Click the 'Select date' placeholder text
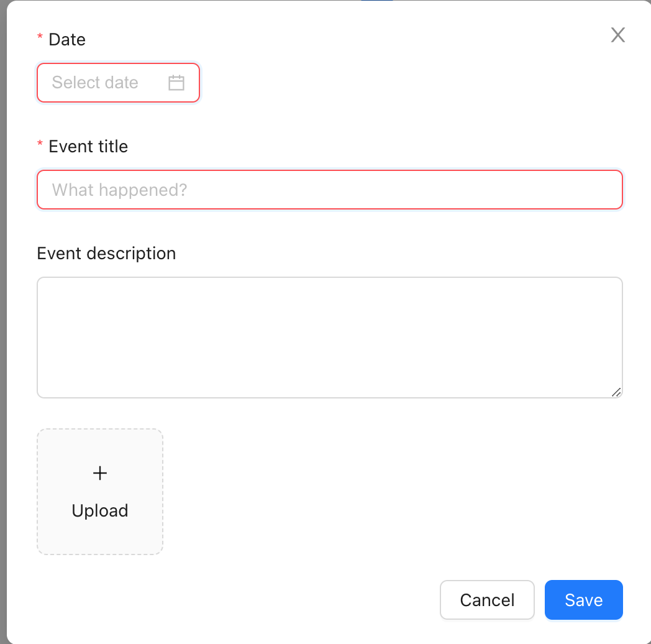Viewport: 651px width, 644px height. (x=95, y=83)
